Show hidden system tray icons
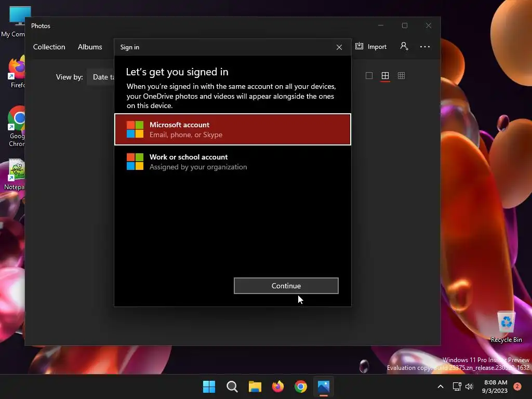532x399 pixels. [x=441, y=387]
